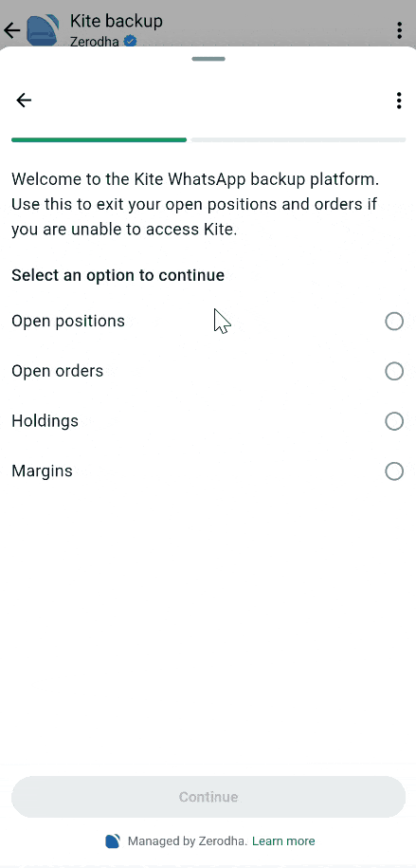Tap the sheet drag handle at the top
The height and width of the screenshot is (868, 416).
208,59
